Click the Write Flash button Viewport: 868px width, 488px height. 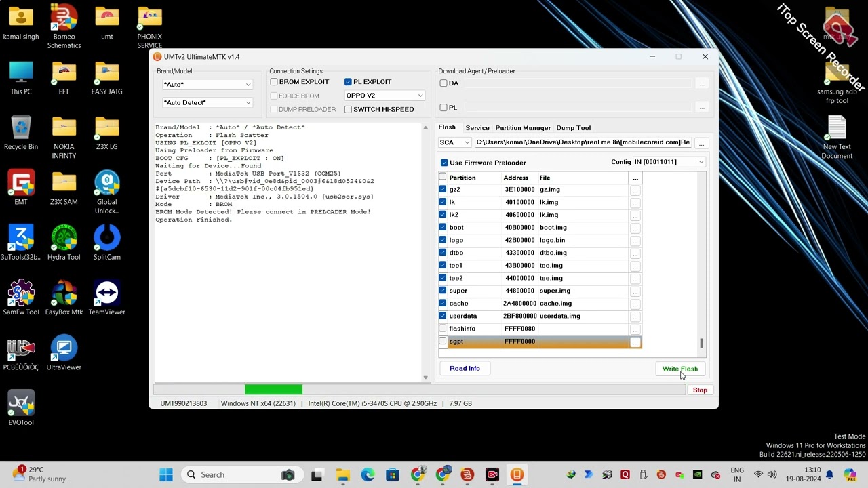679,369
